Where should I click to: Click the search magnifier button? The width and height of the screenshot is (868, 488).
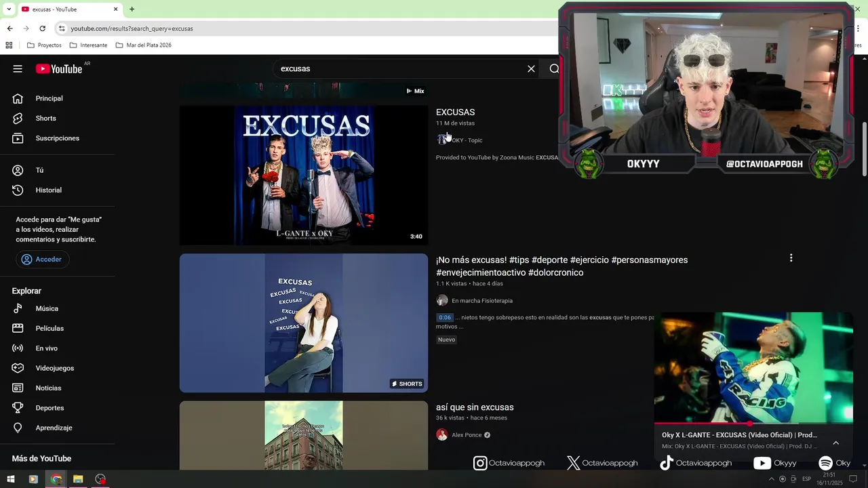(553, 68)
